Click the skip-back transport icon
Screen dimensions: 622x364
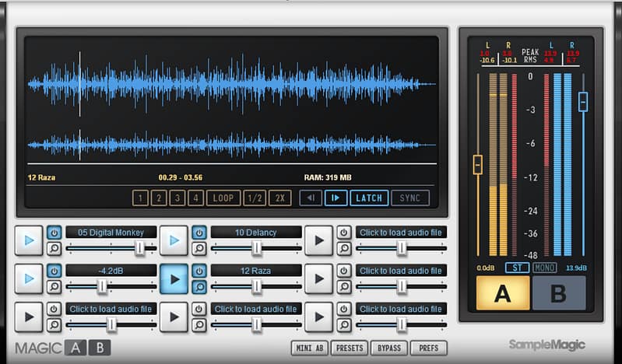[311, 198]
